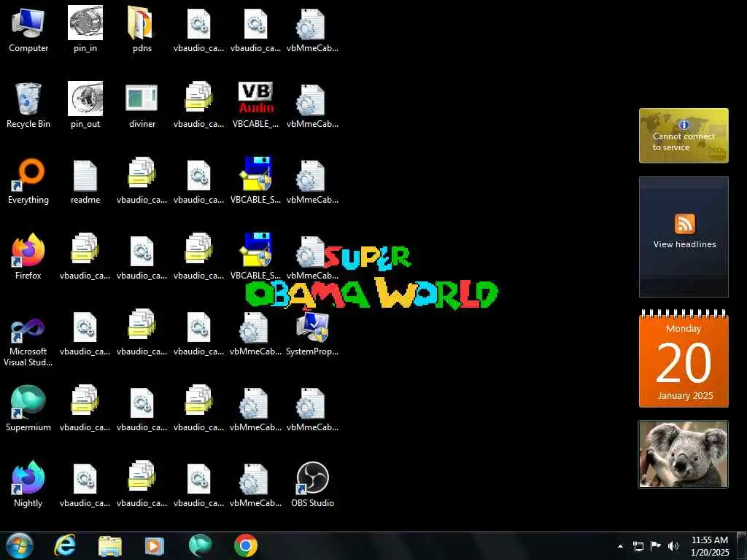Launch Internet Explorer from the taskbar
Image resolution: width=747 pixels, height=560 pixels.
pos(64,545)
